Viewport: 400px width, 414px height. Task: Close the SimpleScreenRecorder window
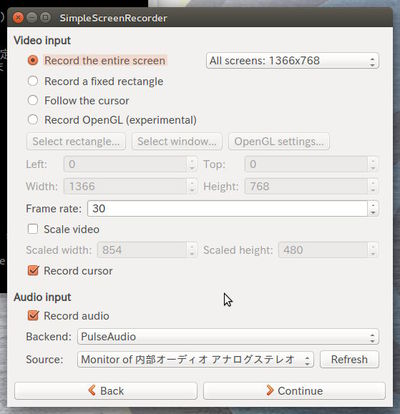(x=18, y=17)
